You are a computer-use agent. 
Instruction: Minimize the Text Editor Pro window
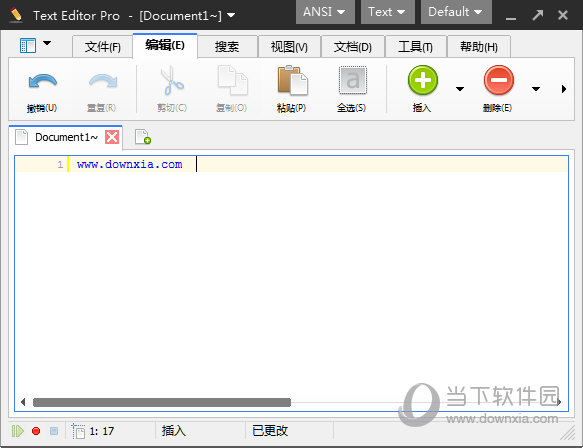click(511, 19)
